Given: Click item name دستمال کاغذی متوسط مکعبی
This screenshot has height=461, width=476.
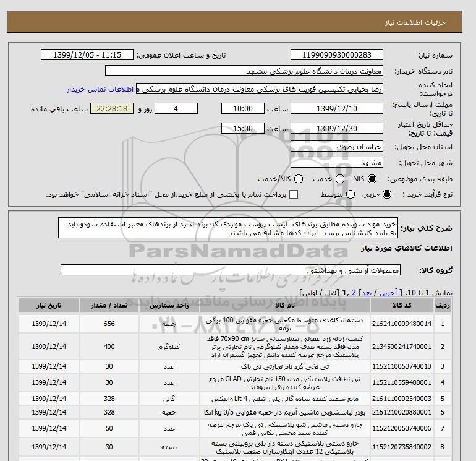Looking at the screenshot, I should click(285, 324).
